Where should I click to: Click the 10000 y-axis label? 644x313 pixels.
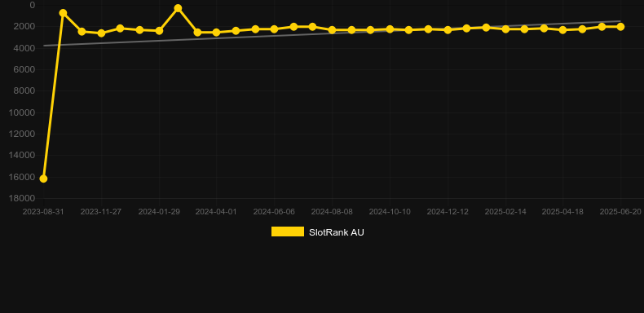click(22, 112)
